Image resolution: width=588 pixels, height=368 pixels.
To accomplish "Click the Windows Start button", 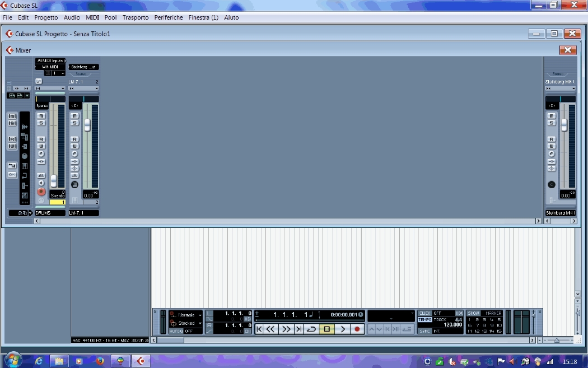I will coord(13,361).
